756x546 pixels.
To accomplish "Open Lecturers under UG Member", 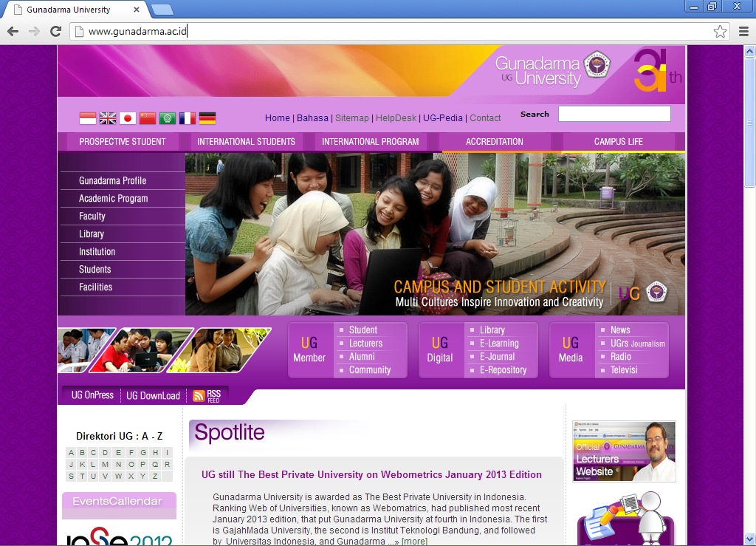I will pos(365,344).
